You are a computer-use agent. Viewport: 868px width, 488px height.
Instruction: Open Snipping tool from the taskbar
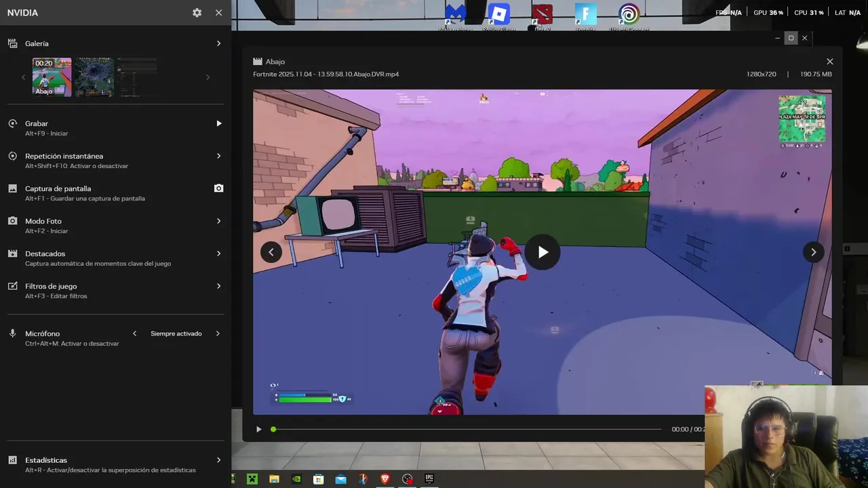click(x=363, y=479)
